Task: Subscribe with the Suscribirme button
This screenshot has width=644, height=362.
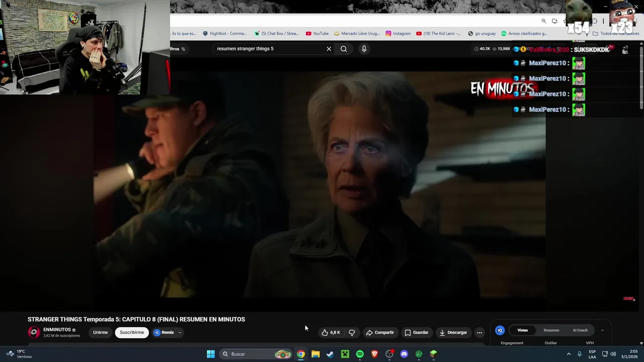Action: pyautogui.click(x=132, y=332)
